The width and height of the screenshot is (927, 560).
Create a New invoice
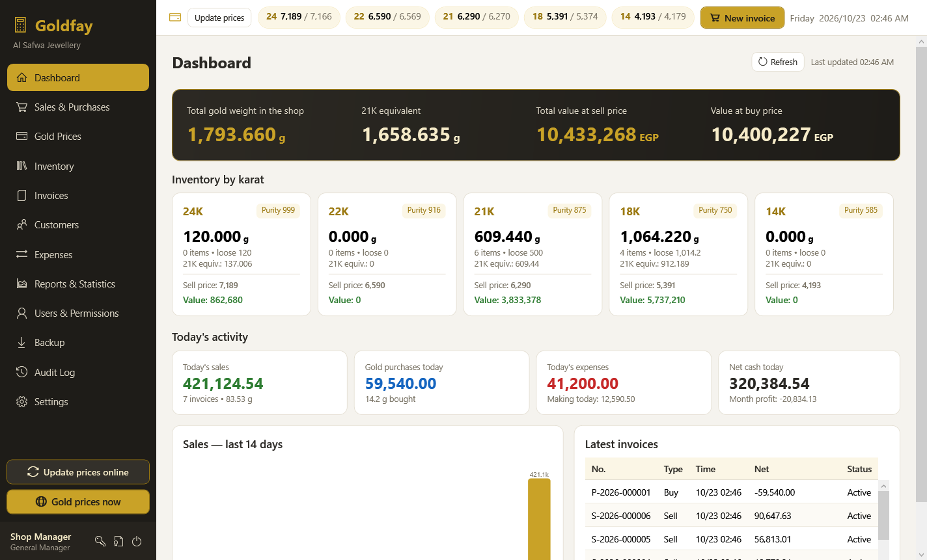click(x=742, y=18)
